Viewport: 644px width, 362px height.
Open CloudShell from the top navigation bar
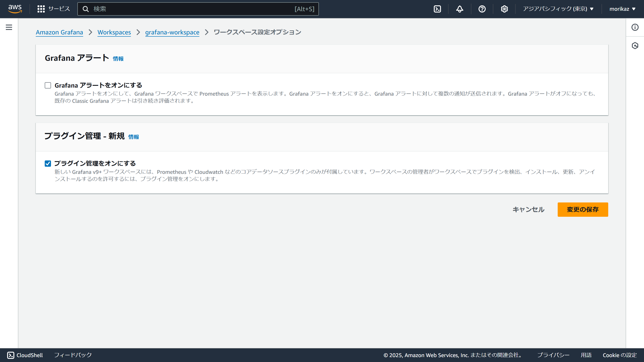pyautogui.click(x=437, y=9)
